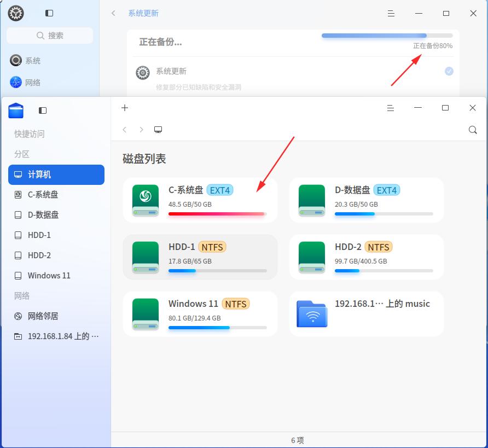The width and height of the screenshot is (488, 448).
Task: Click 80.1 GB/129.4 GB capacity text
Action: [x=195, y=318]
